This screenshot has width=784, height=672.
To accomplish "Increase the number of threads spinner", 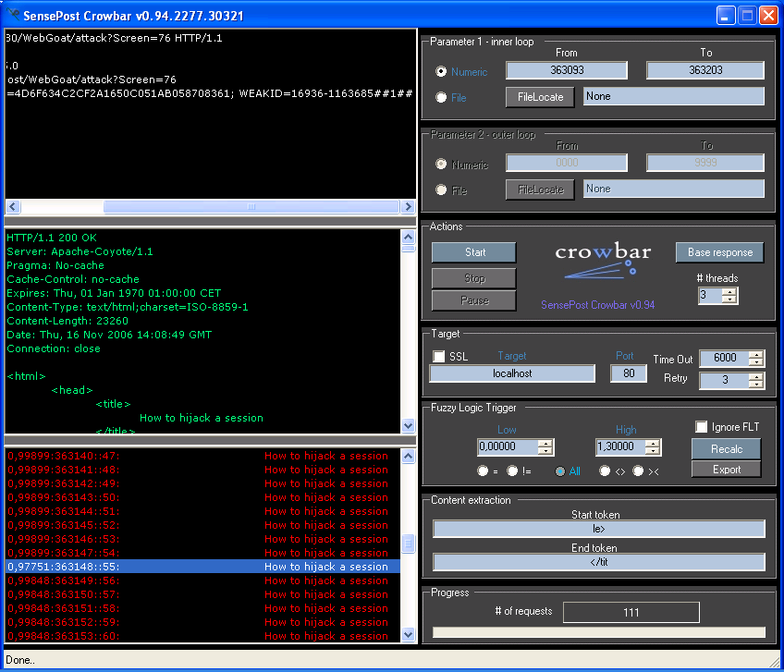I will 729,291.
